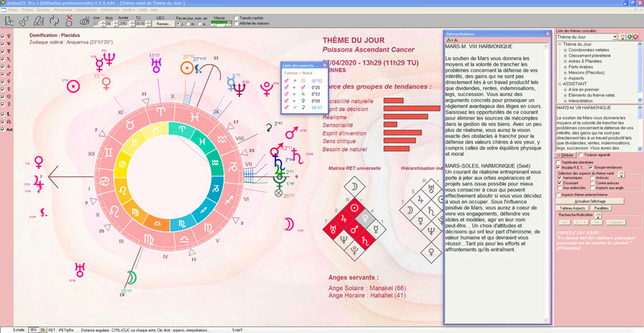This screenshot has height=333, width=644.
Task: Expand Classement planétaire tree node
Action: point(565,56)
